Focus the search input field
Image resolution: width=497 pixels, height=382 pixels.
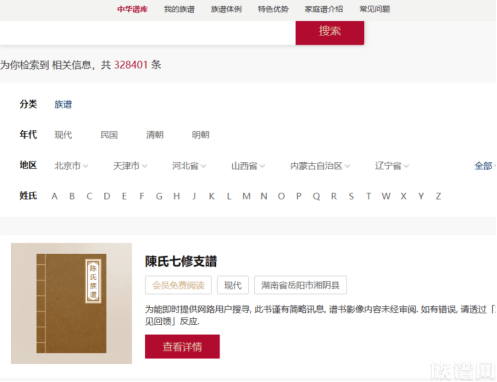(148, 32)
